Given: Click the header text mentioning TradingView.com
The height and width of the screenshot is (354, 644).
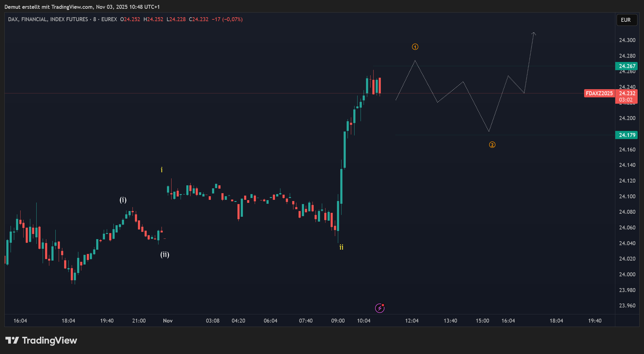Looking at the screenshot, I should pyautogui.click(x=82, y=7).
